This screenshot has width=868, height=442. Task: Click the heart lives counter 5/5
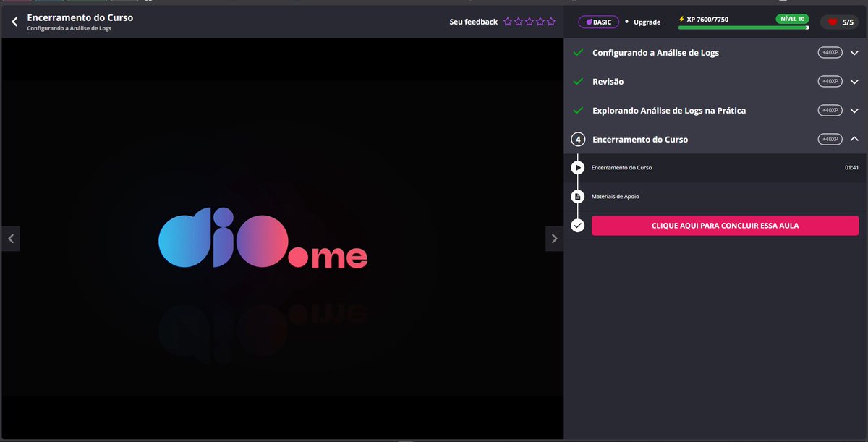(x=840, y=22)
